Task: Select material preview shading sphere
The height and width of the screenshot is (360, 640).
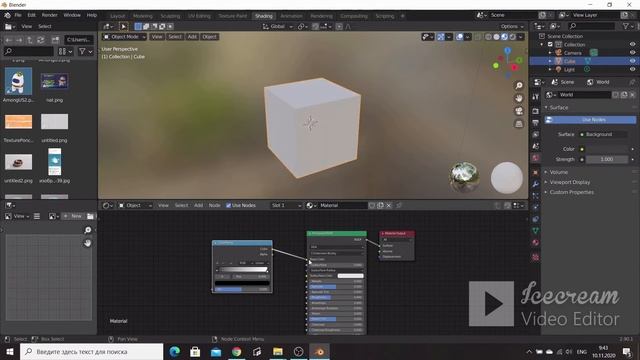Action: pyautogui.click(x=504, y=37)
